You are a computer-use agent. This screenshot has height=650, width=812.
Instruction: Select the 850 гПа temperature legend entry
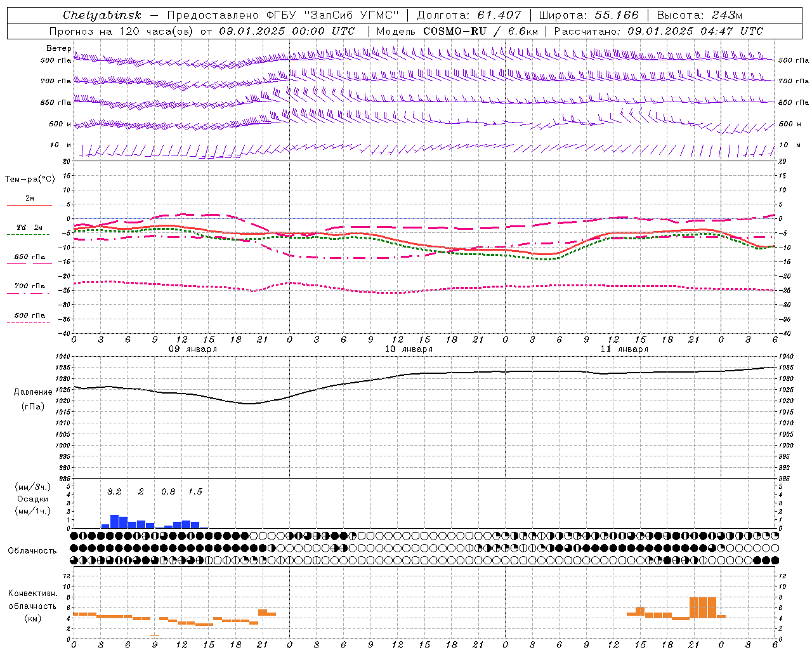(29, 259)
